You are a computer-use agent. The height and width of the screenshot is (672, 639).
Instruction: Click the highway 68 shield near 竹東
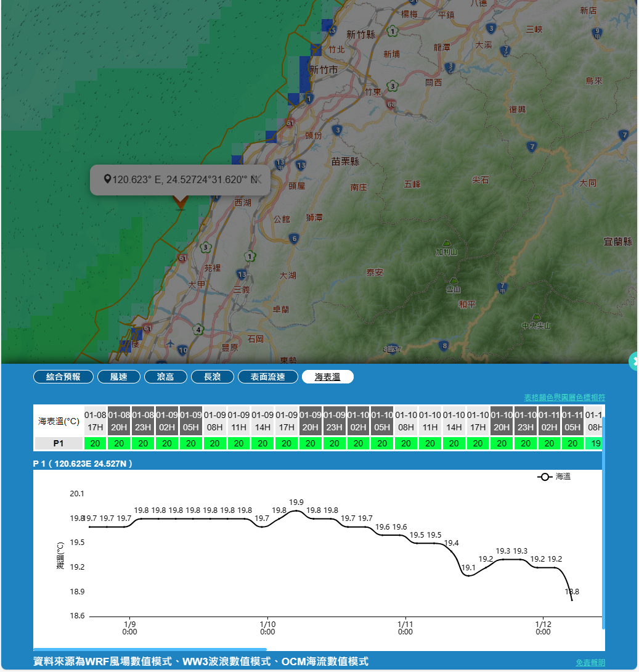392,104
